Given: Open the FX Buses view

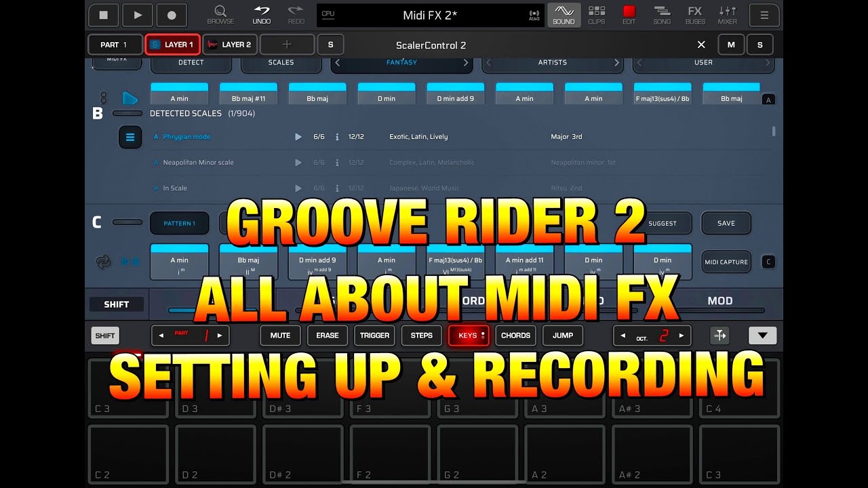Looking at the screenshot, I should click(695, 14).
